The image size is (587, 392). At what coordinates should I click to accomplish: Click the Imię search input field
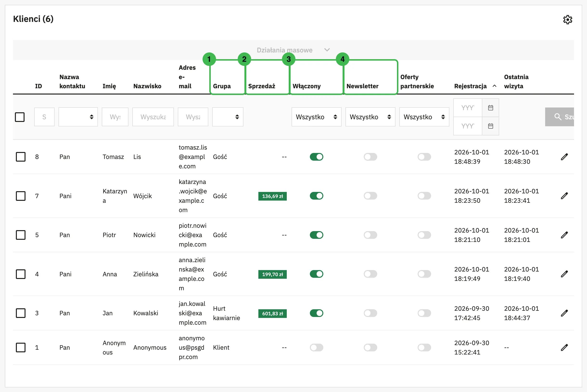(x=115, y=117)
